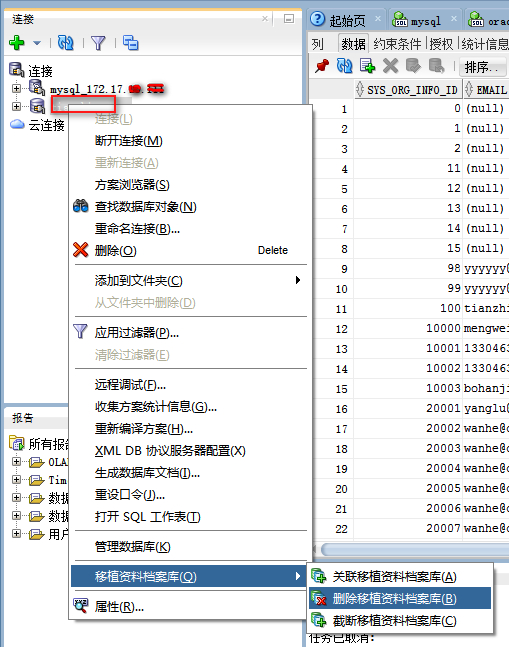Expand the mysql_172.17 connection node
Image resolution: width=509 pixels, height=647 pixels.
16,88
